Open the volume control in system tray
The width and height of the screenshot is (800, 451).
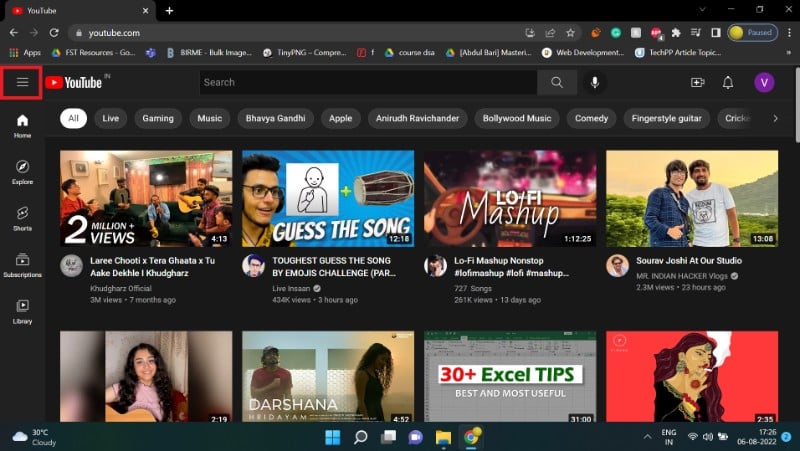pyautogui.click(x=708, y=437)
